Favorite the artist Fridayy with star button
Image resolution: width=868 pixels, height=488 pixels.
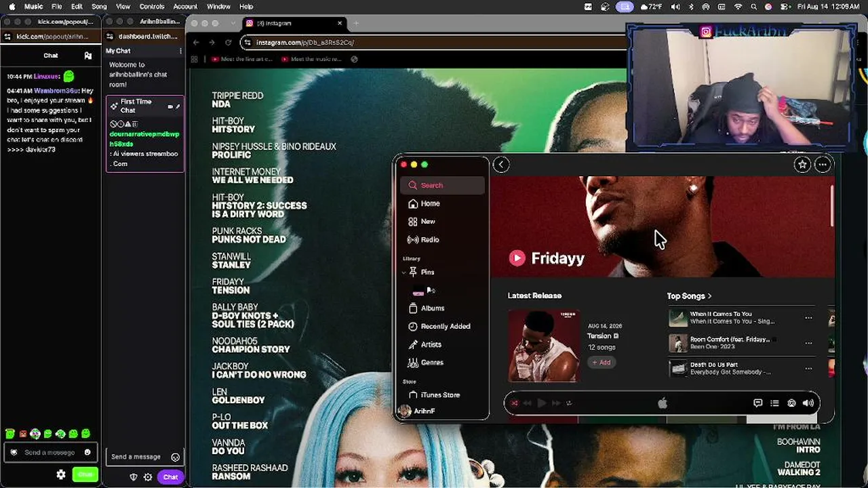click(802, 165)
